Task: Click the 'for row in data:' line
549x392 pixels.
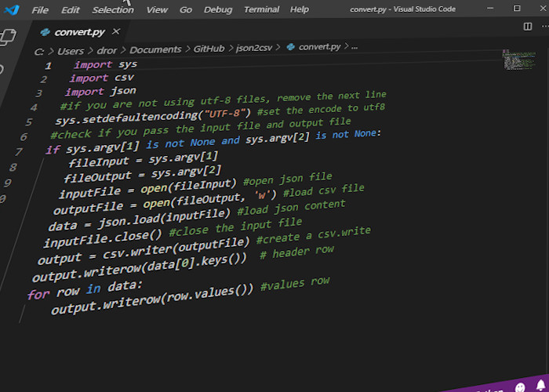Action: pyautogui.click(x=85, y=291)
